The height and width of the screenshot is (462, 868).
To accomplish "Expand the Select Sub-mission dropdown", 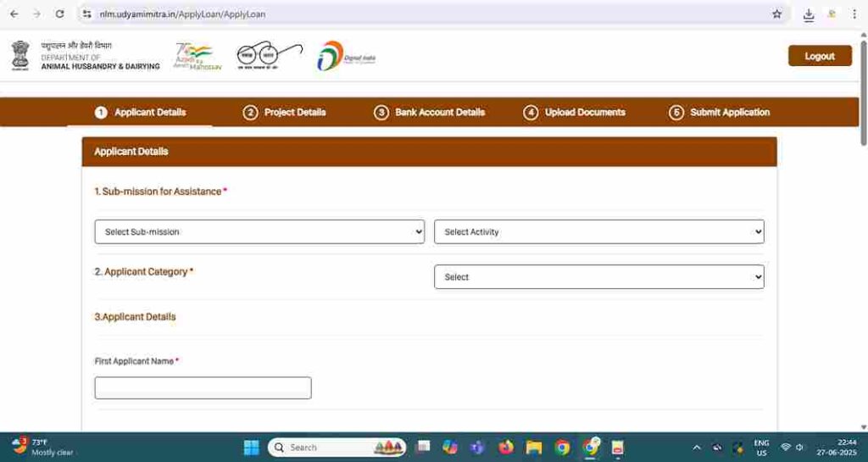I will pyautogui.click(x=259, y=231).
